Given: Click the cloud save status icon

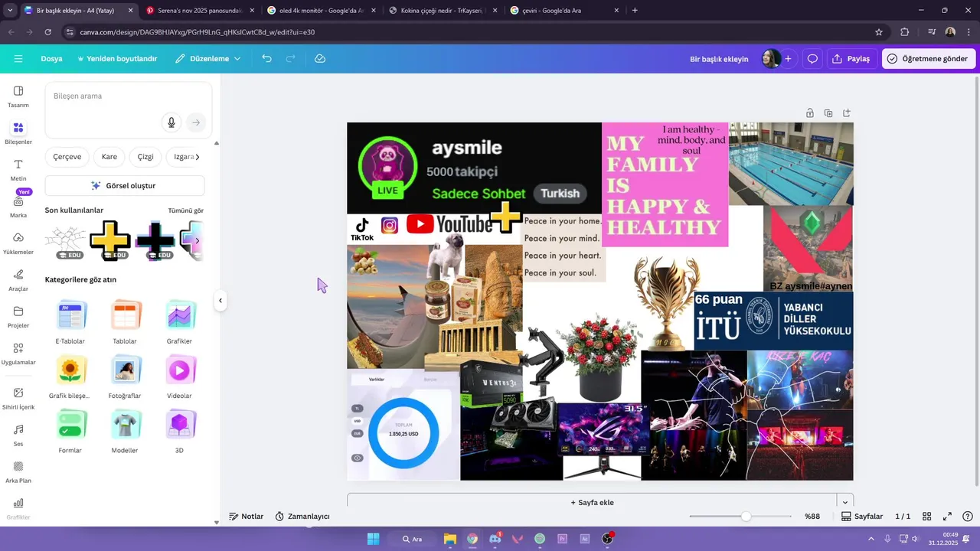Looking at the screenshot, I should click(320, 59).
